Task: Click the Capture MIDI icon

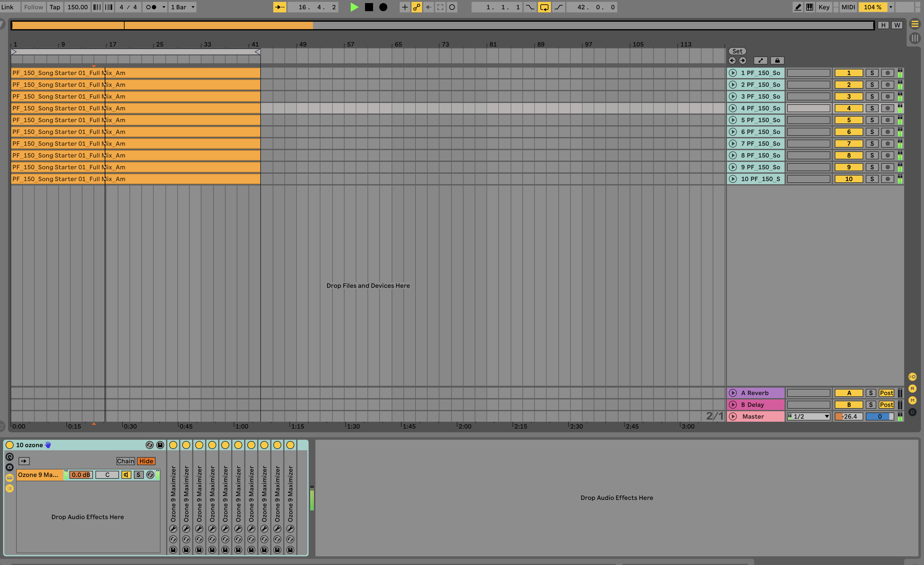Action: [x=440, y=7]
